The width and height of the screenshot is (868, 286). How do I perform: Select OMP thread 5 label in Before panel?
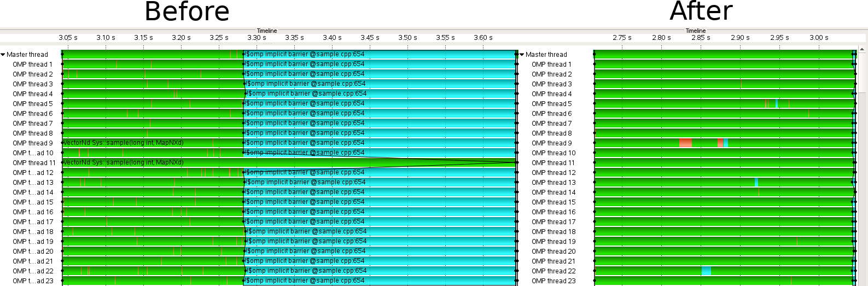33,104
